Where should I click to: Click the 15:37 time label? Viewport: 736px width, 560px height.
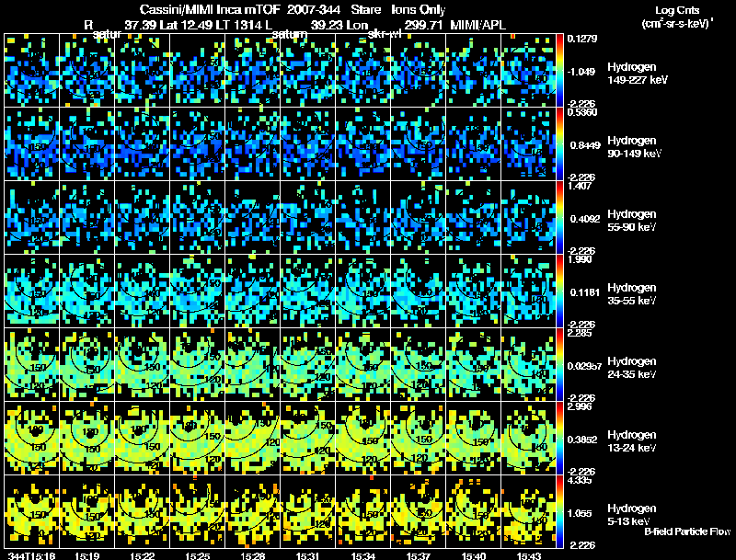[x=419, y=555]
